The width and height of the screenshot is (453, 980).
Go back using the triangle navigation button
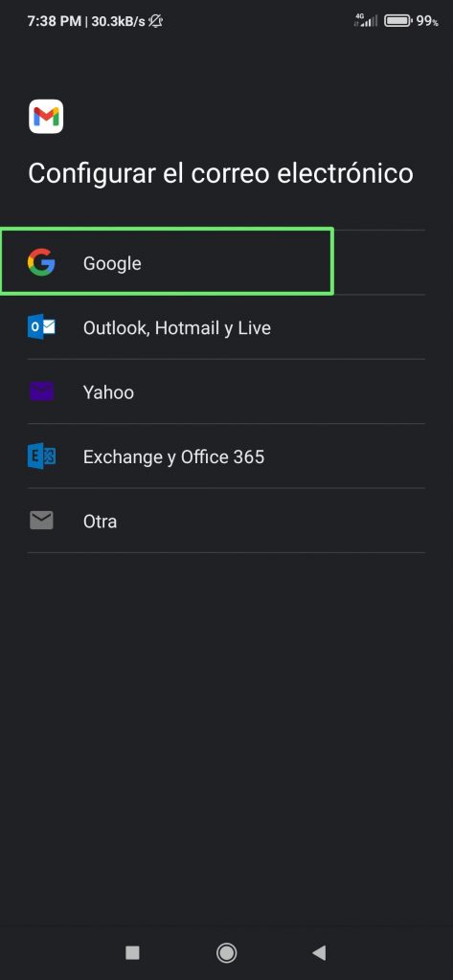tap(319, 952)
